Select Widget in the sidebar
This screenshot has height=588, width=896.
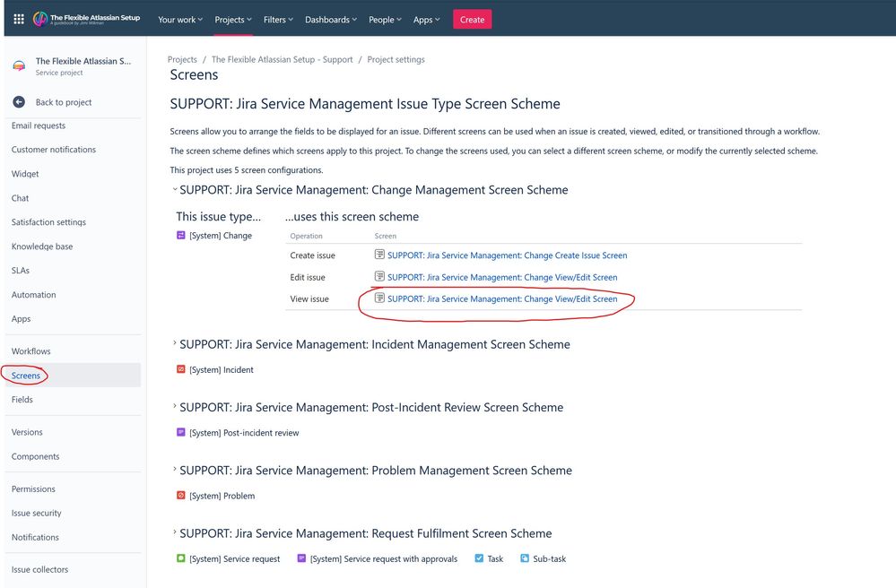[25, 174]
